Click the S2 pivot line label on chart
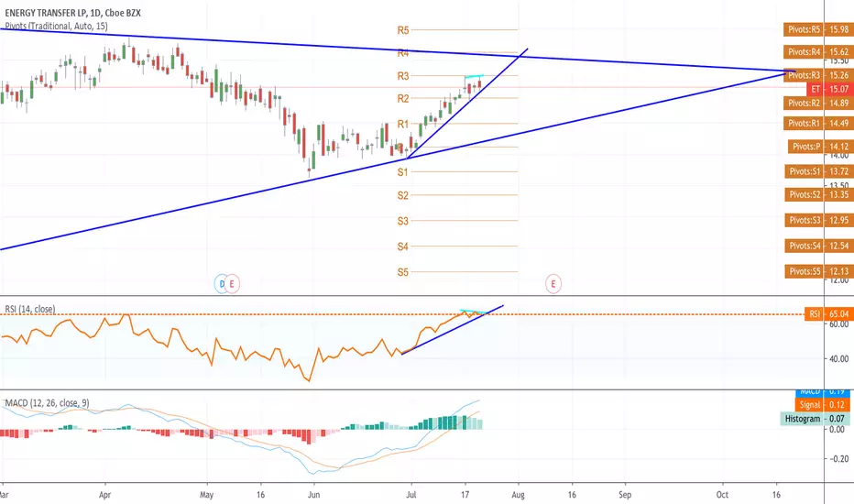The width and height of the screenshot is (854, 504). pos(402,195)
